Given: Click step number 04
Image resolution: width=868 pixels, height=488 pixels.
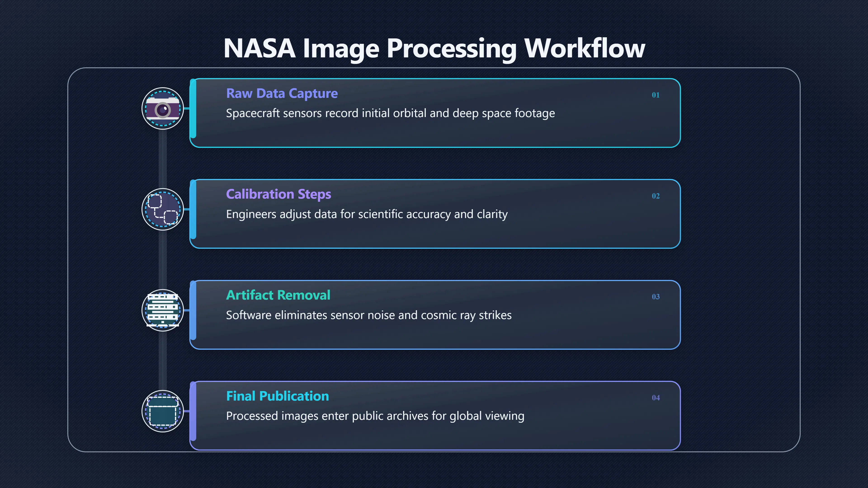Looking at the screenshot, I should [655, 398].
